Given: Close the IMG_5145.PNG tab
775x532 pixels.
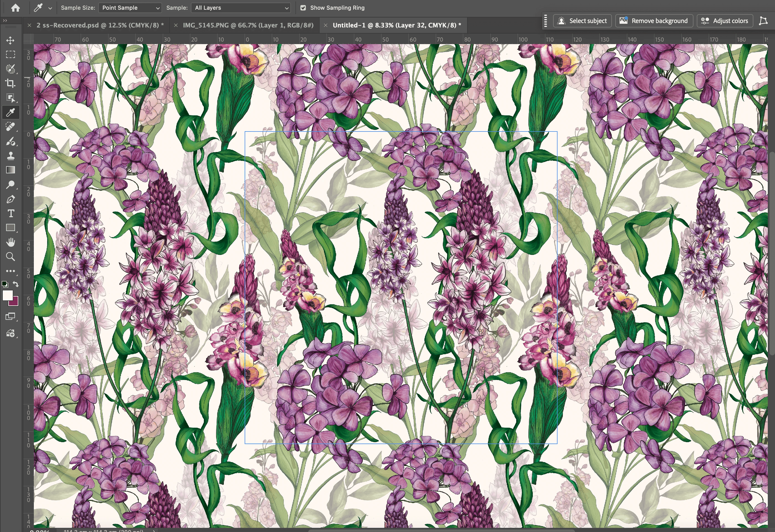Looking at the screenshot, I should coord(176,25).
